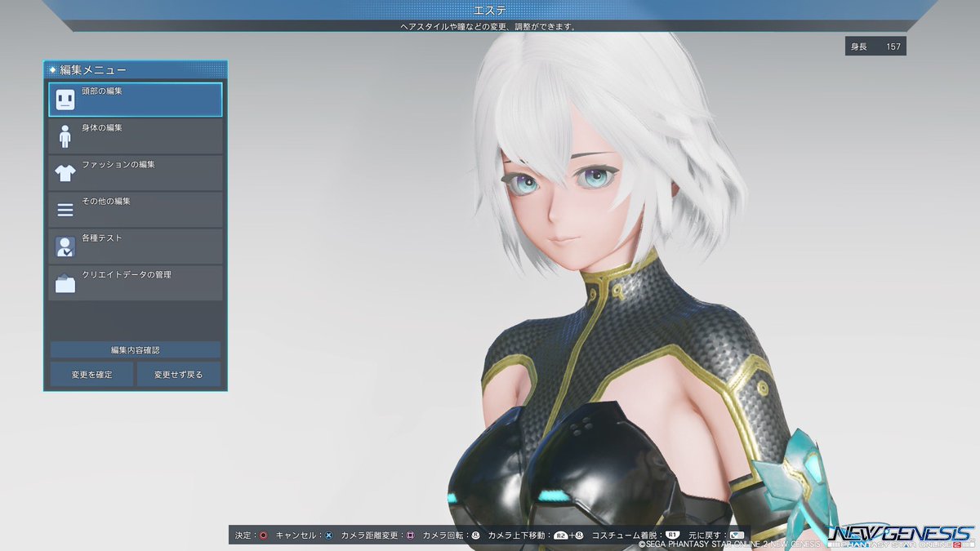
Task: Click the R1 icon for costume toggle
Action: click(673, 535)
